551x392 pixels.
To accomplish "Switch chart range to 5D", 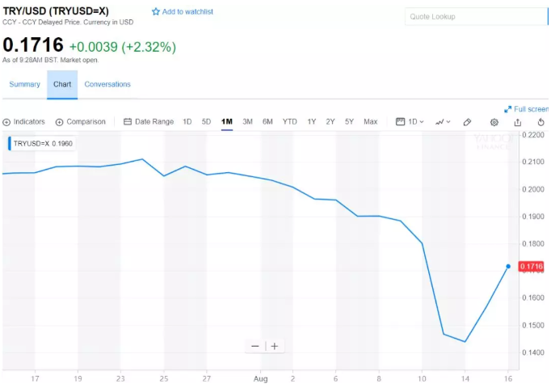I will point(206,122).
